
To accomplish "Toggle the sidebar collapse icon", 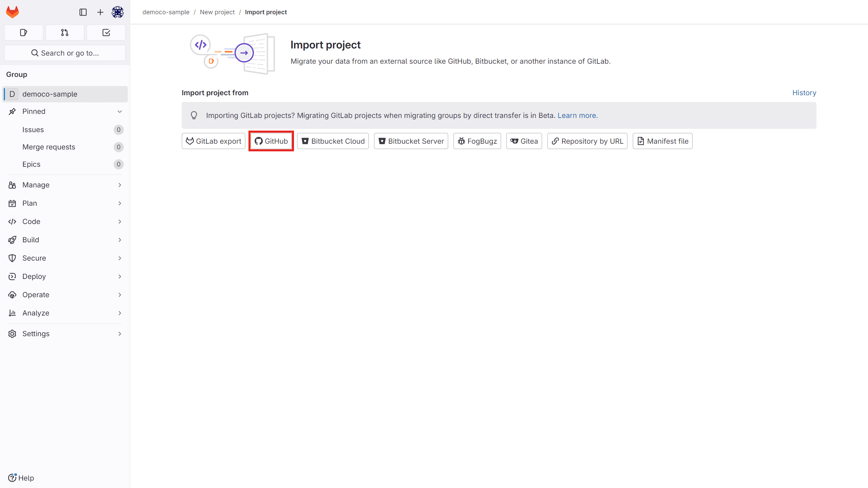I will 83,12.
